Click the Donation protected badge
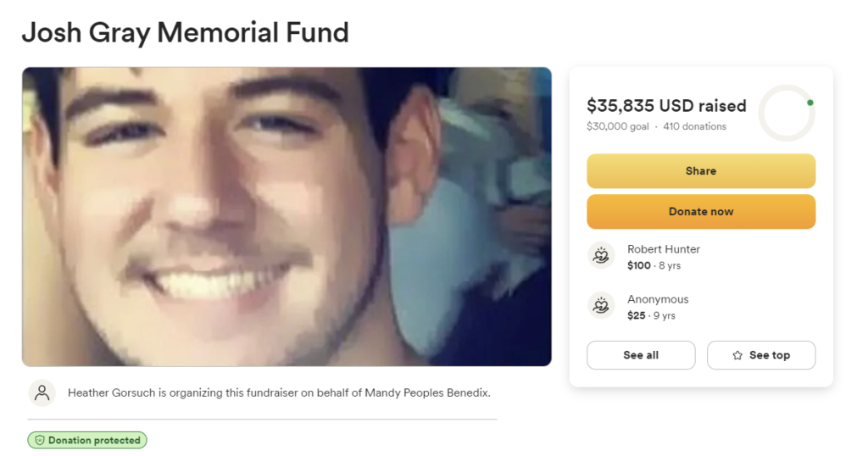The height and width of the screenshot is (456, 868). point(87,440)
